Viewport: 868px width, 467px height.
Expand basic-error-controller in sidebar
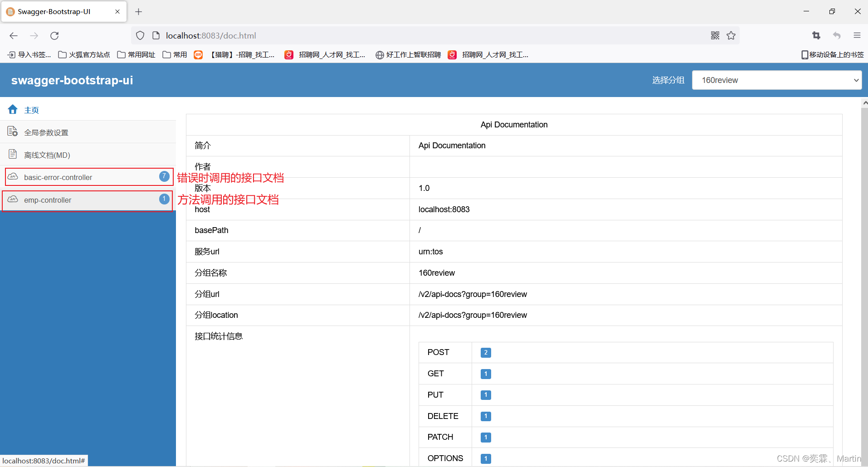(x=89, y=177)
